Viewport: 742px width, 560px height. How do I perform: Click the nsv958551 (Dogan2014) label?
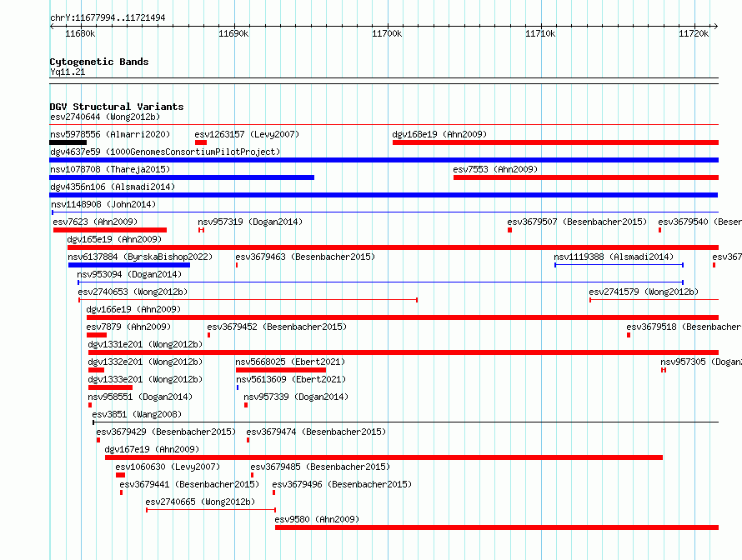coord(140,397)
